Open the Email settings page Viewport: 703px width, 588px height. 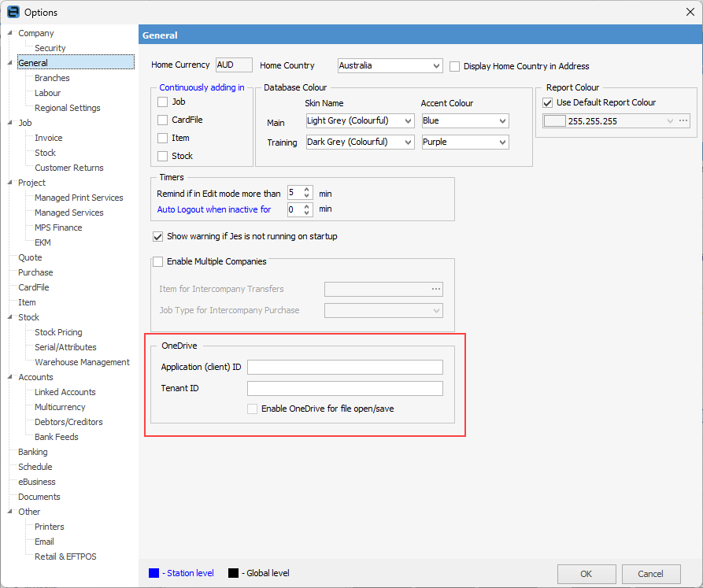tap(43, 542)
